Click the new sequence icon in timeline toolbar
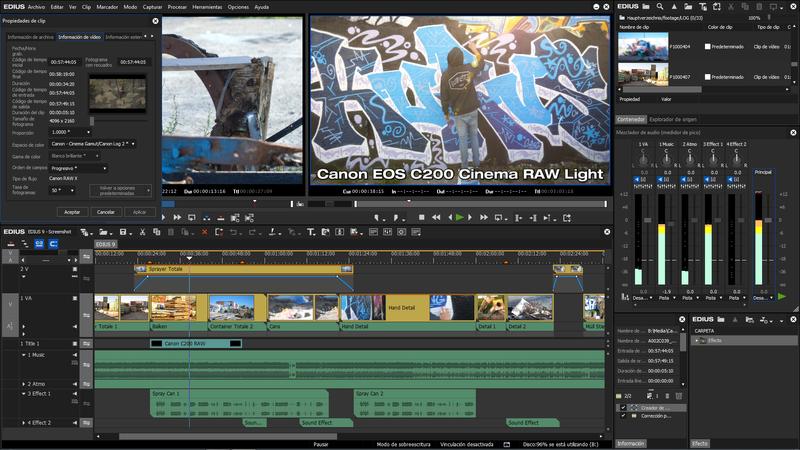 point(84,232)
